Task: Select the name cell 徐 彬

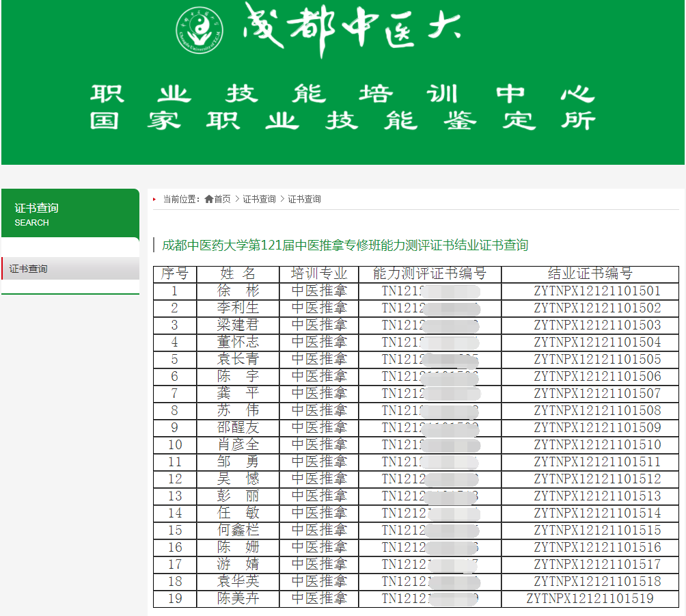Action: click(238, 291)
